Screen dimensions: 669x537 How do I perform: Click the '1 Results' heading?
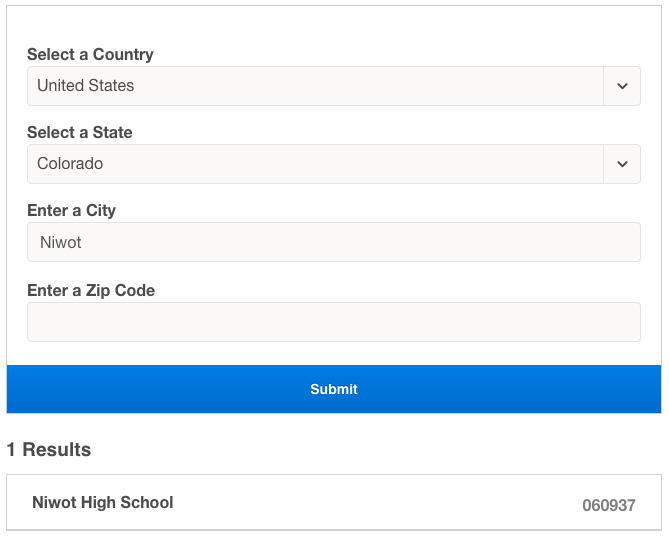[x=48, y=449]
